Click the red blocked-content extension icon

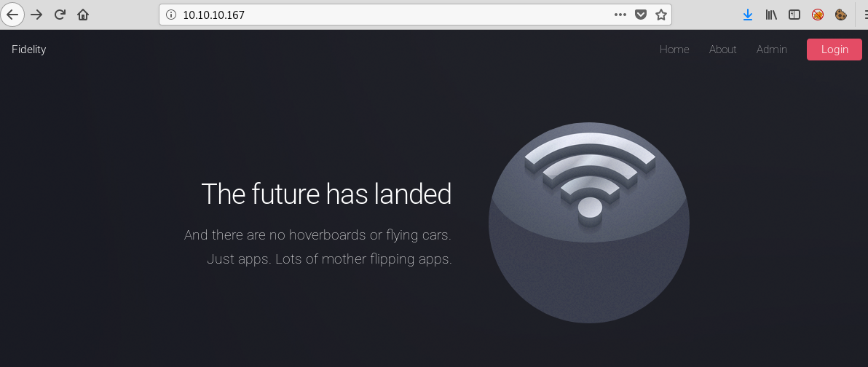click(x=818, y=15)
